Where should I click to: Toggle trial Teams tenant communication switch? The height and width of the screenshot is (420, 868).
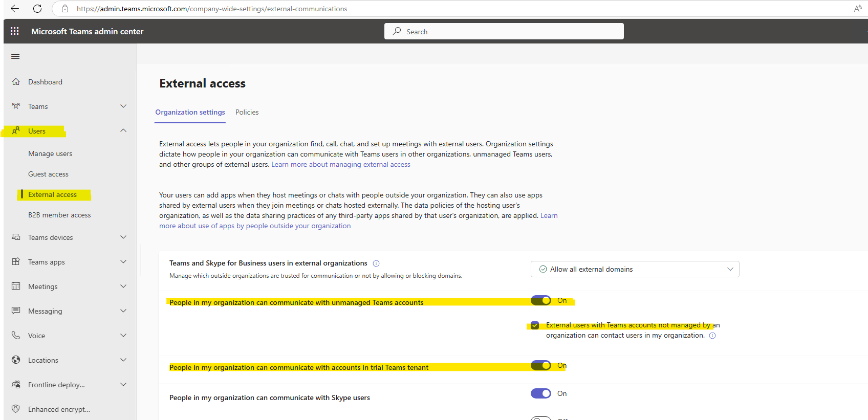tap(541, 365)
